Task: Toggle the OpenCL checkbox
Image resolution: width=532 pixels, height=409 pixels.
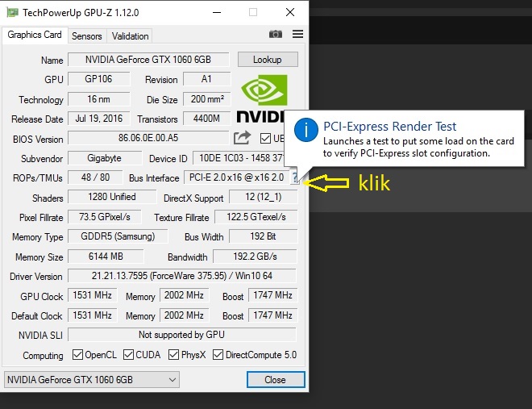Action: coord(77,355)
